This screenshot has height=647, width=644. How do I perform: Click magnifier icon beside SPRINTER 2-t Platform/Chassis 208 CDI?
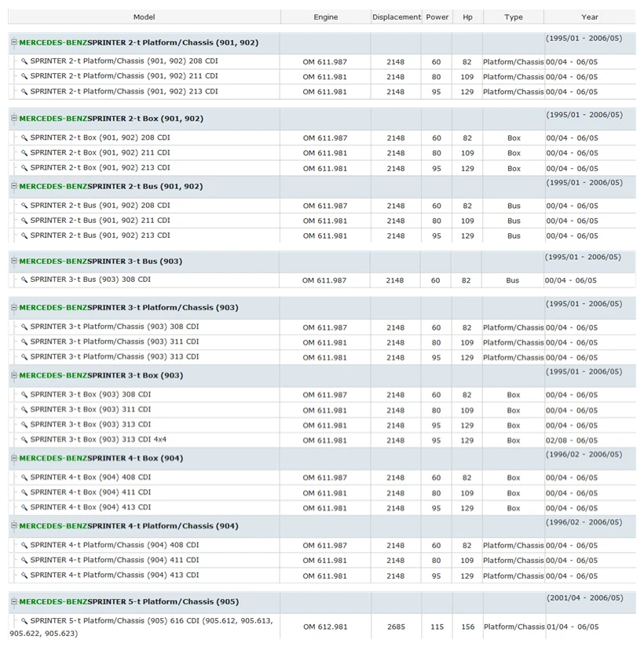click(x=24, y=61)
